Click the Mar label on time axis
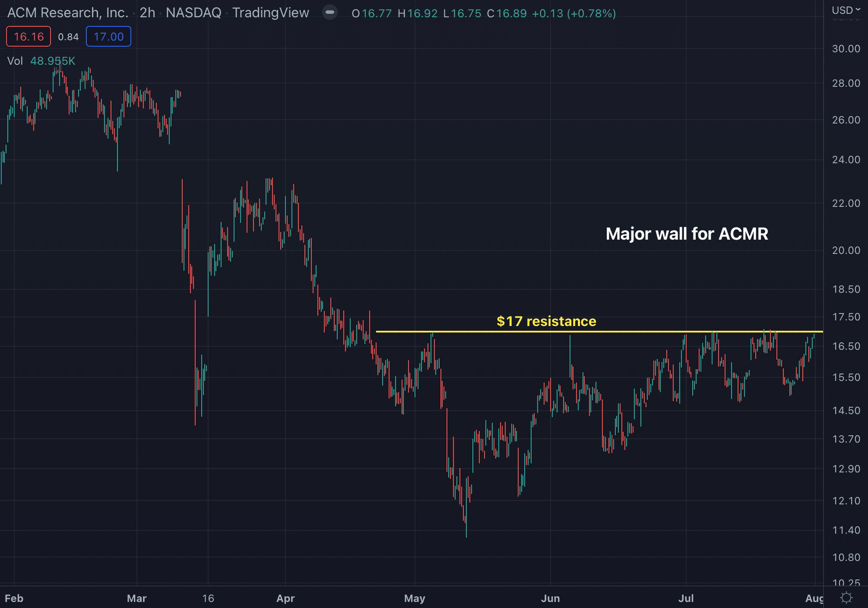 (x=137, y=598)
